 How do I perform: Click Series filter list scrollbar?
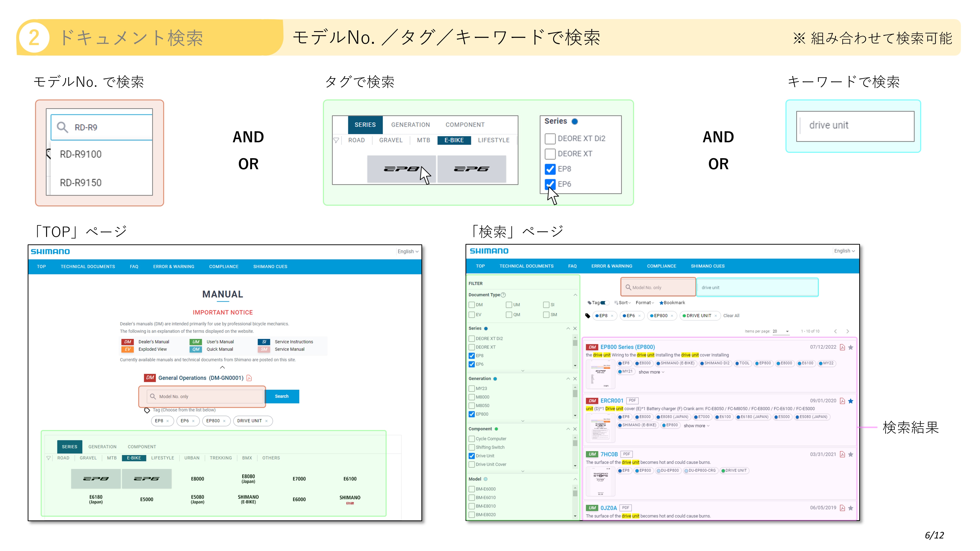click(575, 352)
